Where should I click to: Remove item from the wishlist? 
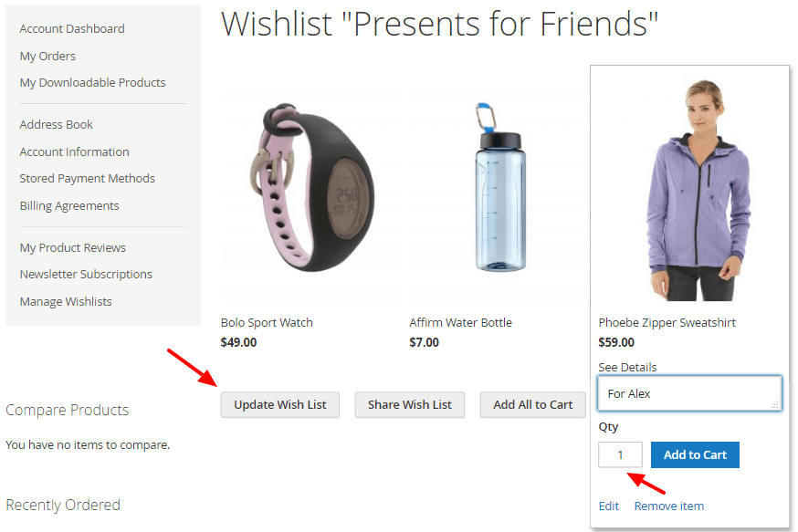[668, 506]
